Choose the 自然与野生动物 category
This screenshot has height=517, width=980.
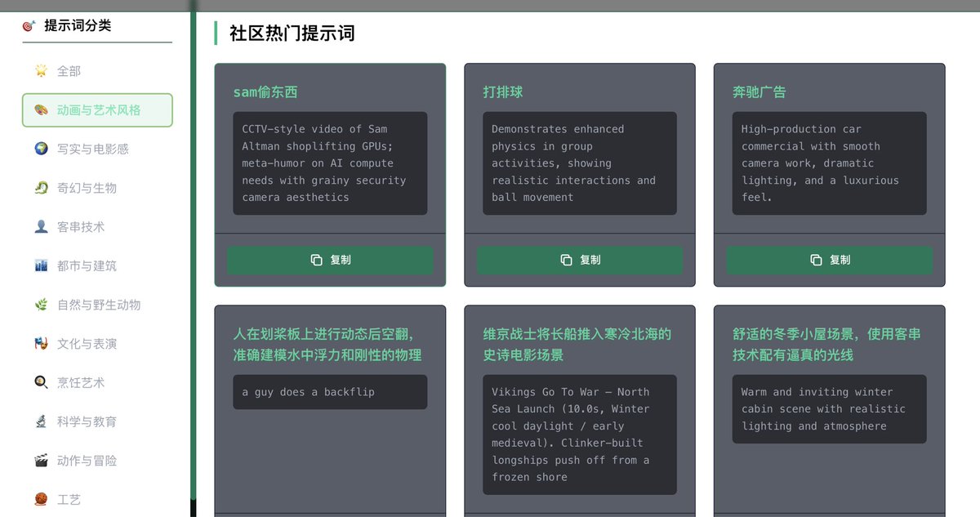click(97, 305)
